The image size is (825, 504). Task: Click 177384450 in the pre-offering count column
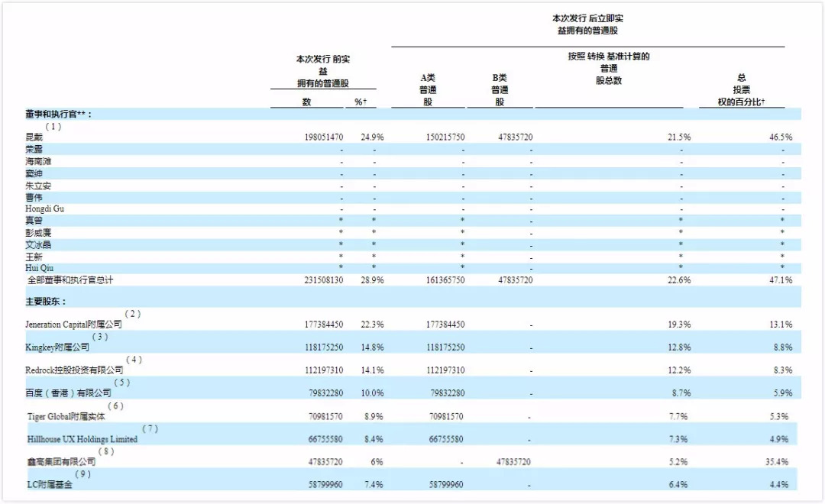click(x=324, y=325)
